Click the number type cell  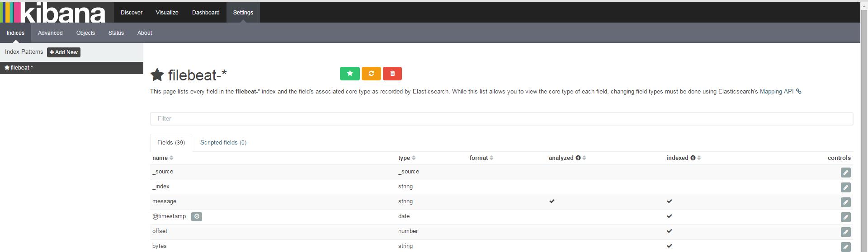point(408,231)
